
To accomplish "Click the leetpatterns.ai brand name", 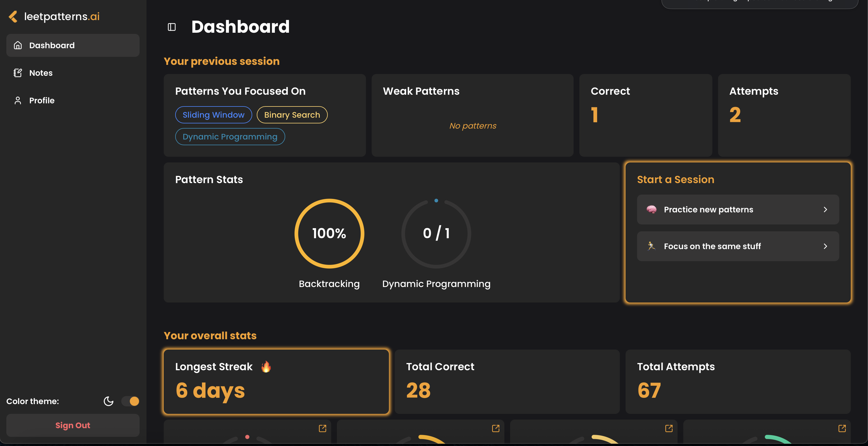I will coord(62,16).
